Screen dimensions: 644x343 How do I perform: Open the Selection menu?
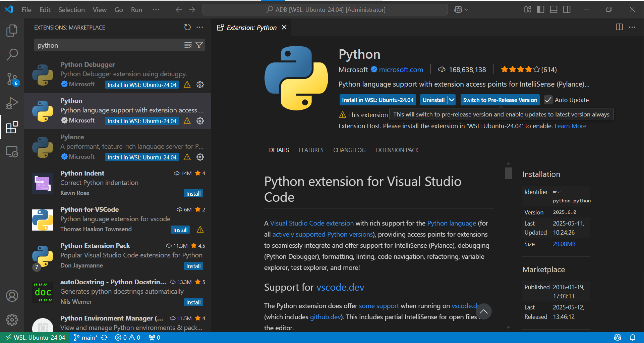71,10
